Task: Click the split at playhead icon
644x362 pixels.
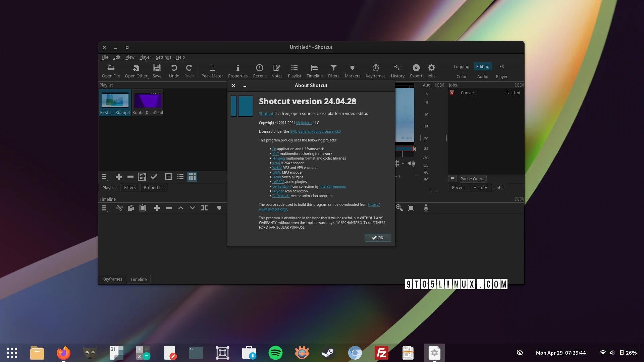Action: coord(204,208)
